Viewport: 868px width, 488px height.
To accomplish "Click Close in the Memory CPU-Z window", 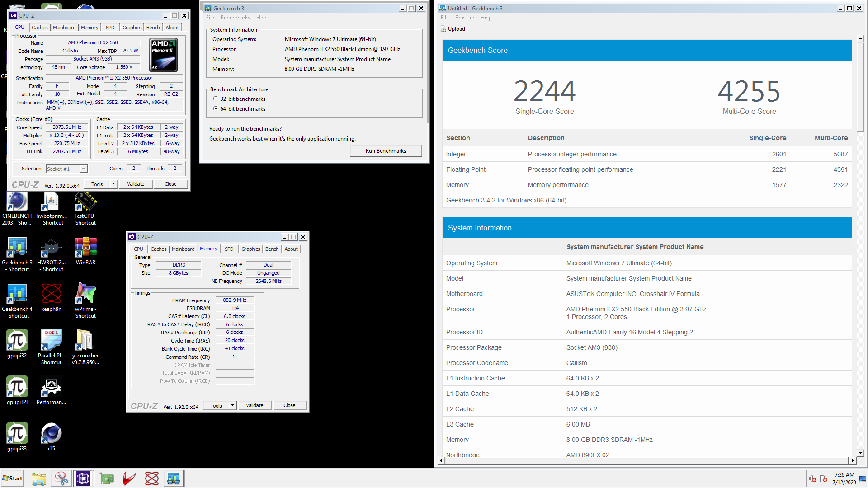I will coord(289,405).
